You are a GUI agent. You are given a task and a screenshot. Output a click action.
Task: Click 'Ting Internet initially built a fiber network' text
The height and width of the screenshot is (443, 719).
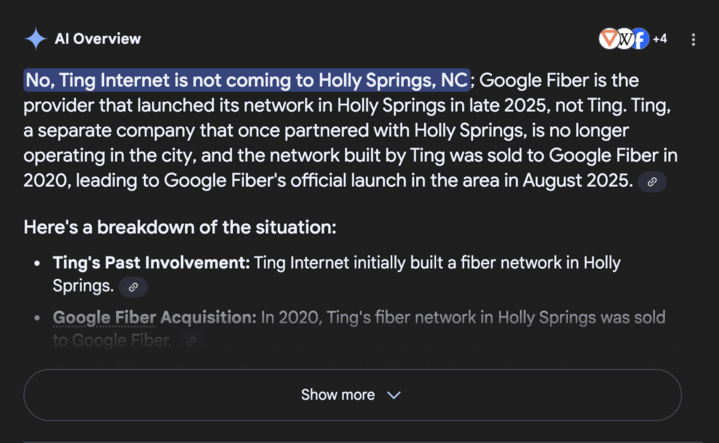(x=420, y=263)
